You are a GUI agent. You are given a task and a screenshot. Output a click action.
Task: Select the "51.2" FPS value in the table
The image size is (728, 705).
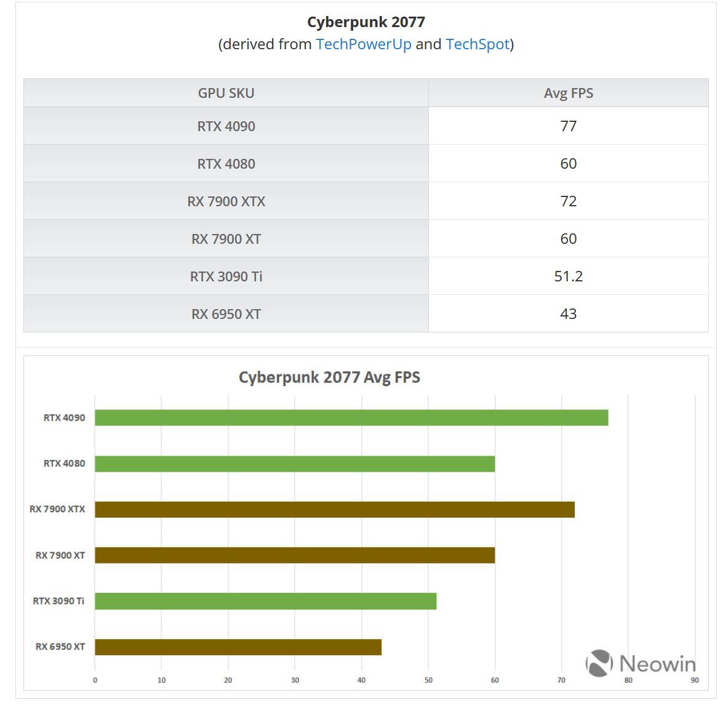568,276
